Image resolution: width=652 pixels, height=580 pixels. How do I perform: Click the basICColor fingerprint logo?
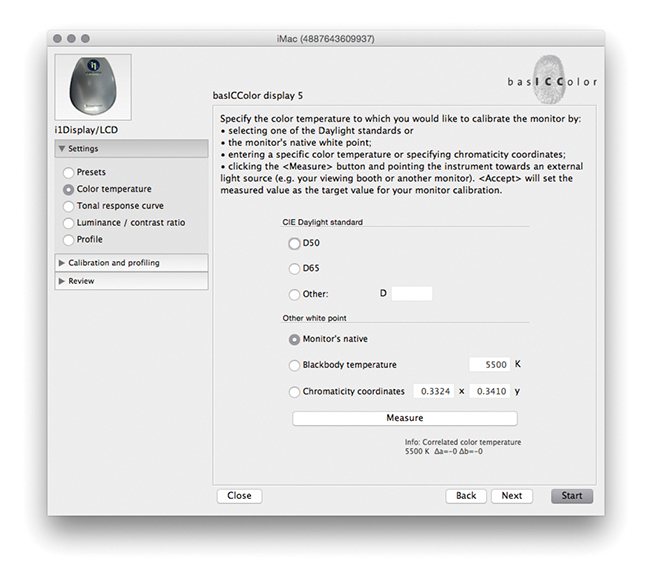pyautogui.click(x=552, y=80)
